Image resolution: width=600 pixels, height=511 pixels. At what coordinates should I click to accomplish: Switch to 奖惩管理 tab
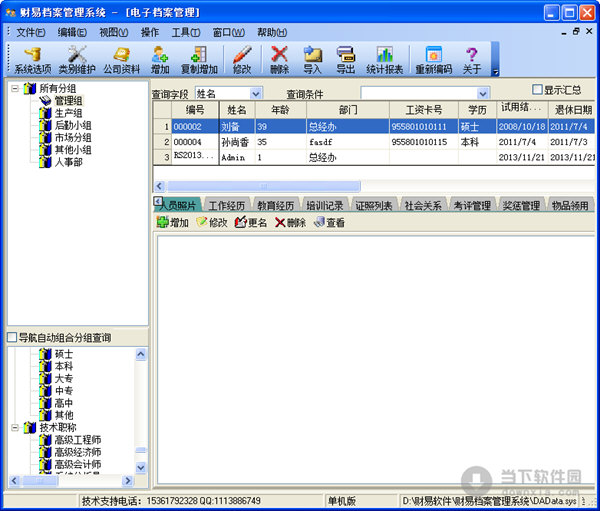pos(521,206)
